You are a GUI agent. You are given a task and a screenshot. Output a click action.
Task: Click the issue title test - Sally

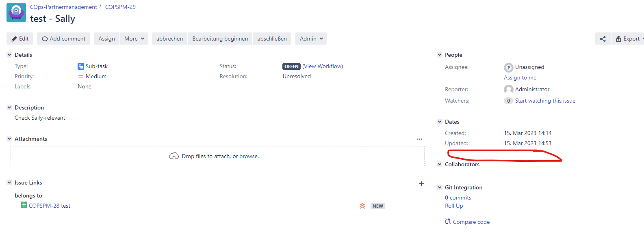point(52,19)
